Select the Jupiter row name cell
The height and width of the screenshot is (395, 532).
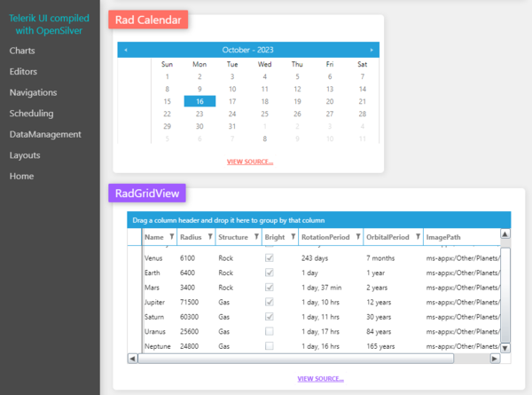coord(154,303)
